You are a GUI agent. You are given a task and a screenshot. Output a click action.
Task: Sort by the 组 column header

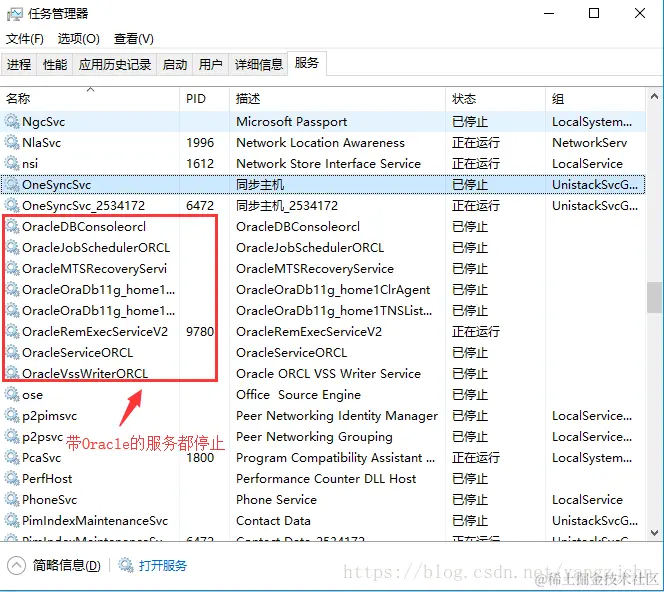tap(595, 99)
